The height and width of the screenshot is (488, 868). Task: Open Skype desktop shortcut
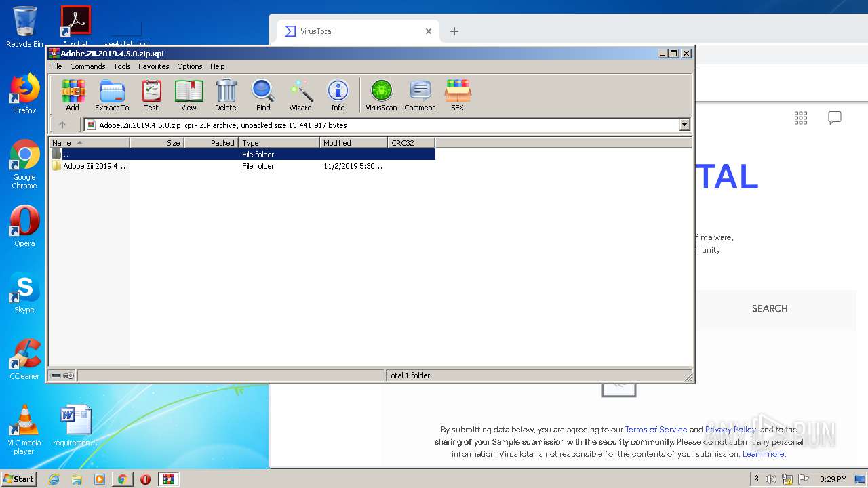pos(24,293)
